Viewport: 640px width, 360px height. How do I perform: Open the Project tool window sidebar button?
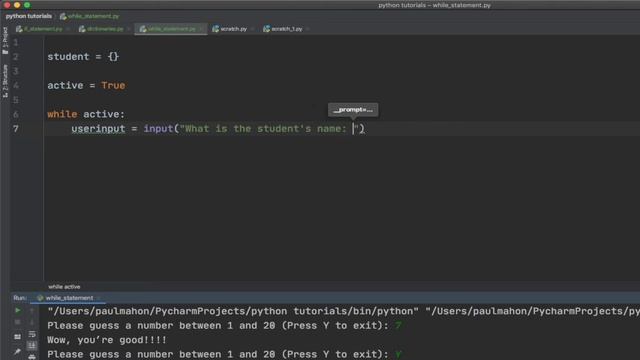pos(5,41)
